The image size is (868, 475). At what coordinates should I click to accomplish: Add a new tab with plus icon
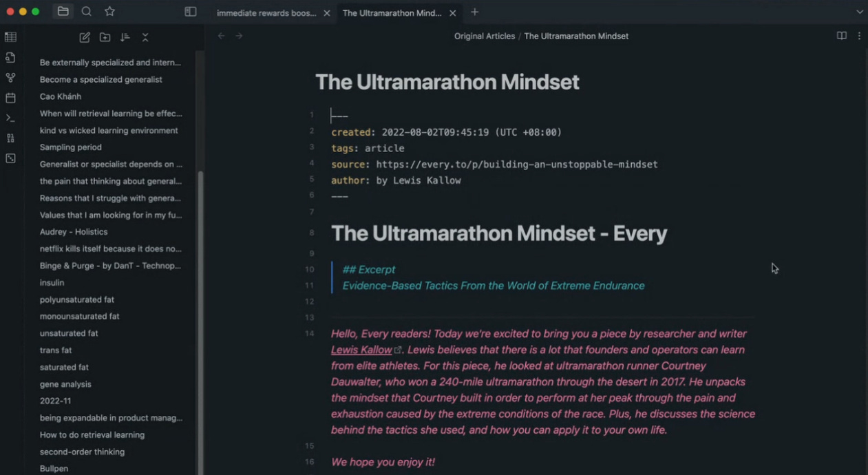pos(474,12)
